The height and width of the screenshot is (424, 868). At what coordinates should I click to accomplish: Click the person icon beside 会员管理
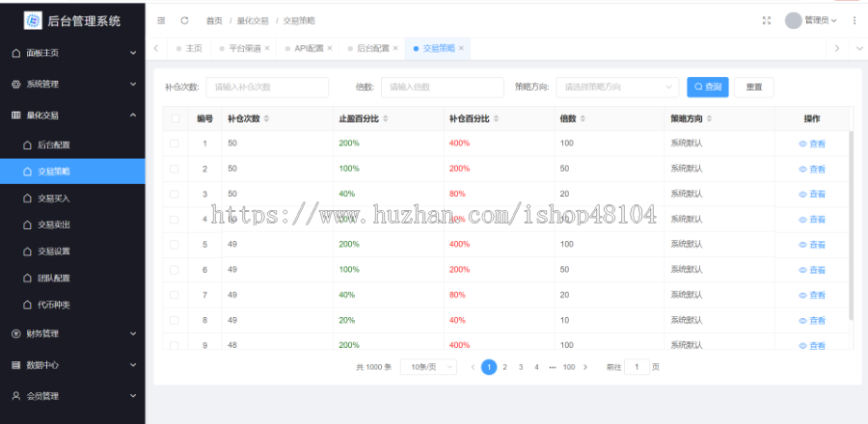click(16, 396)
